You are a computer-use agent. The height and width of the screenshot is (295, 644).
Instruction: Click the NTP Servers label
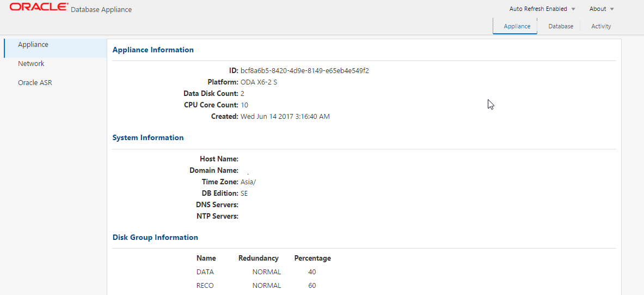point(217,216)
